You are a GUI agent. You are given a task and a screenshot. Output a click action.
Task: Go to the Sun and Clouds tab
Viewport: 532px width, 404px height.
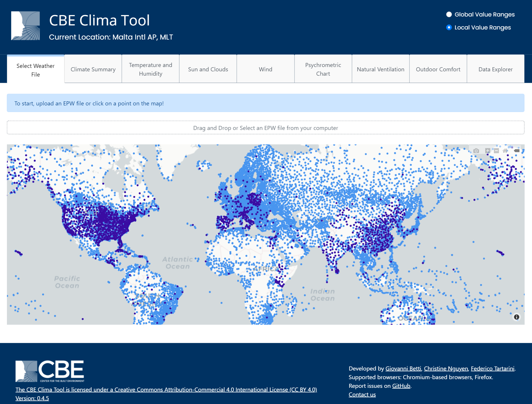point(208,69)
